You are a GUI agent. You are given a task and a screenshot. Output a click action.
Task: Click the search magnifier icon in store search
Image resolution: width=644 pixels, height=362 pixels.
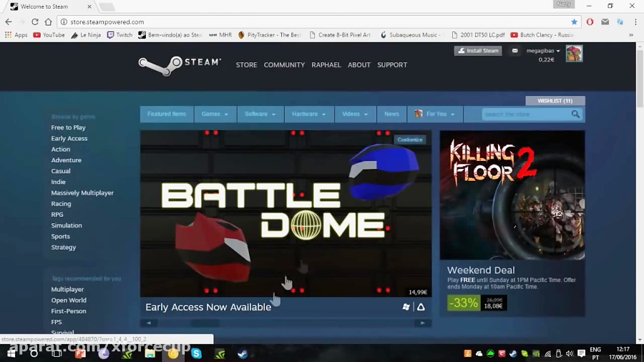point(575,114)
